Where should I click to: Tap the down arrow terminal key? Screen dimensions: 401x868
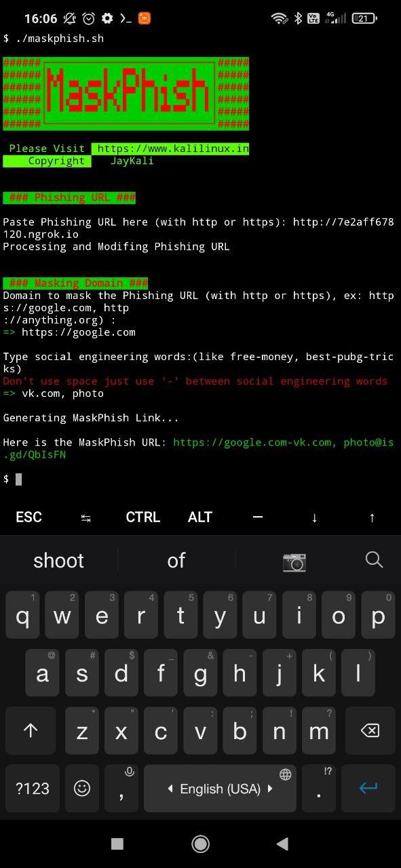314,517
